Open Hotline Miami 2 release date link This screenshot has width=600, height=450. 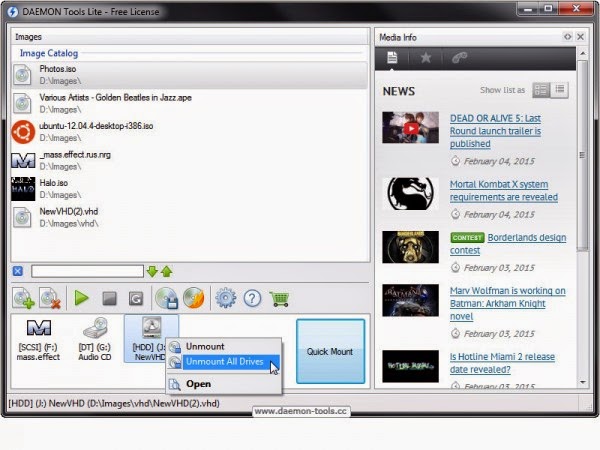(502, 363)
